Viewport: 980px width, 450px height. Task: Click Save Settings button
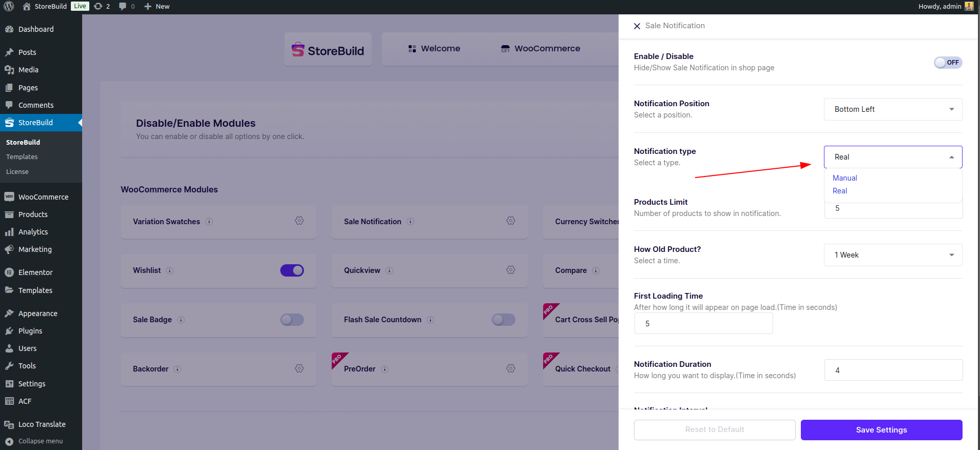click(x=881, y=430)
